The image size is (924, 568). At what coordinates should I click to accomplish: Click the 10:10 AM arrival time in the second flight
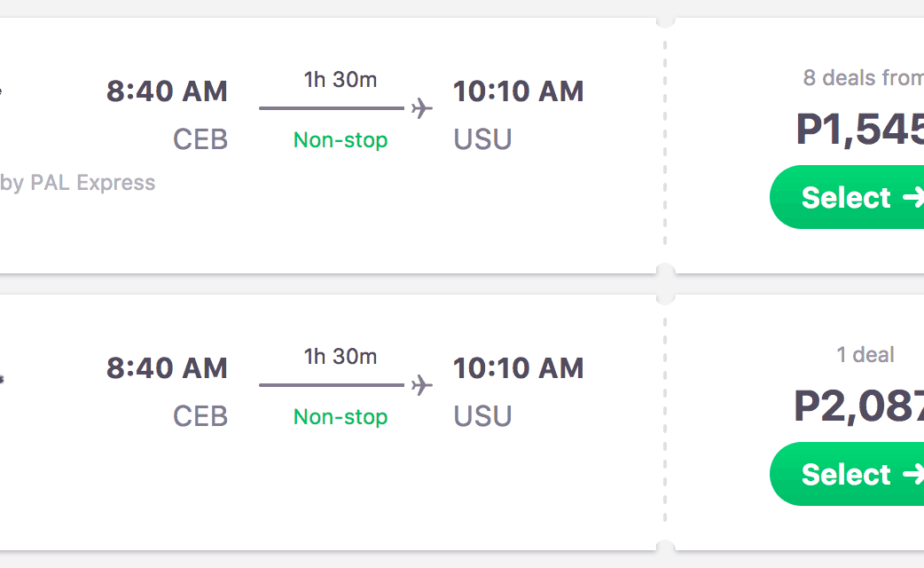point(519,368)
